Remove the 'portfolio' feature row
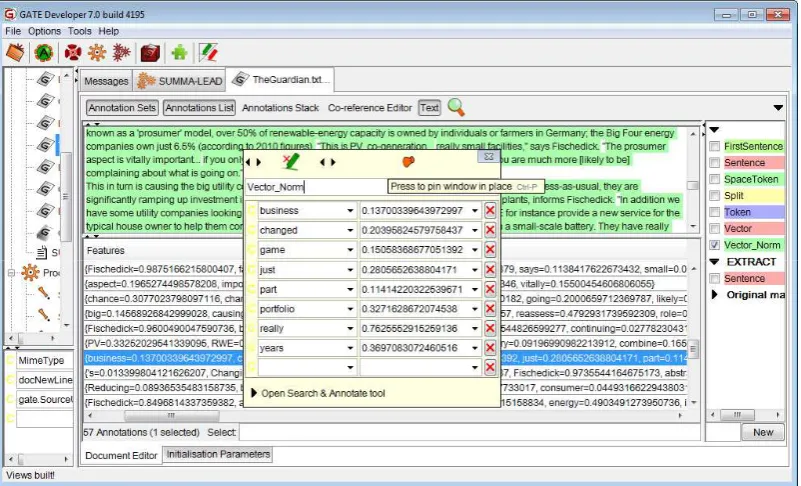The height and width of the screenshot is (486, 801). [x=490, y=309]
